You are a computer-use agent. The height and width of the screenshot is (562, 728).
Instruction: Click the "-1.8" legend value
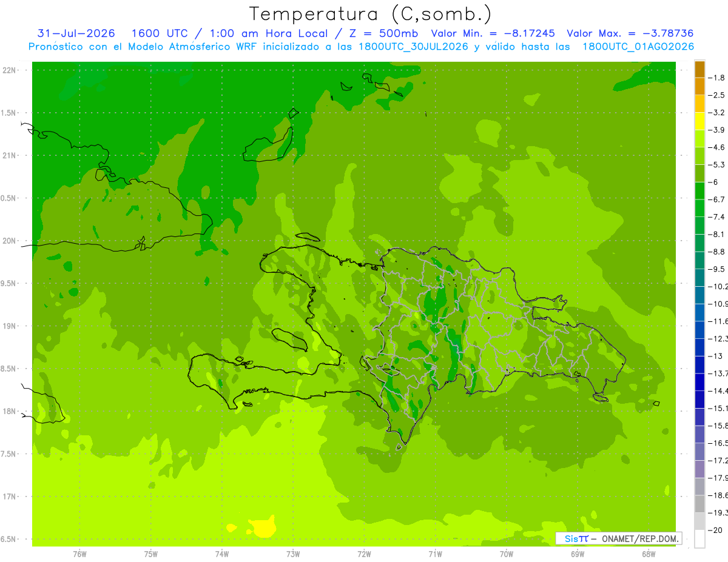point(718,78)
